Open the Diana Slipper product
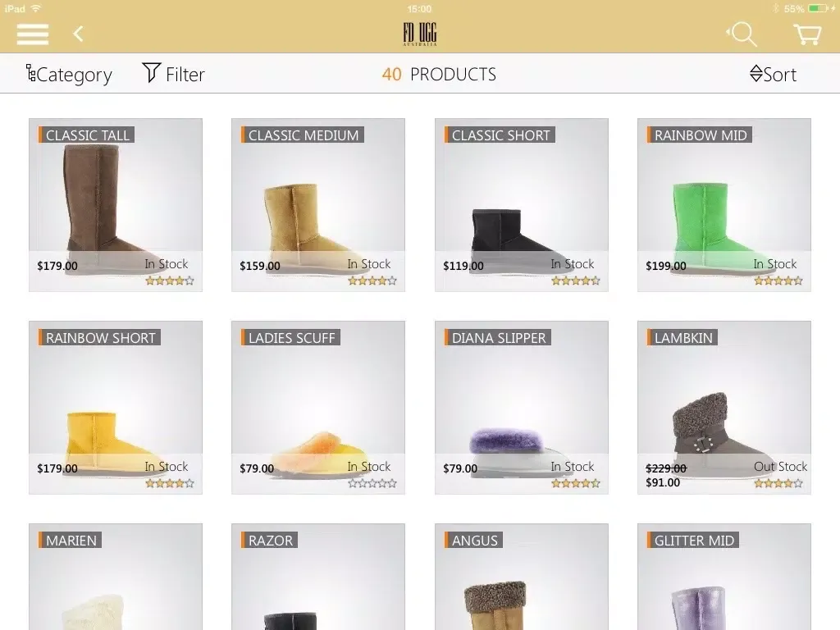840x630 pixels. point(522,408)
